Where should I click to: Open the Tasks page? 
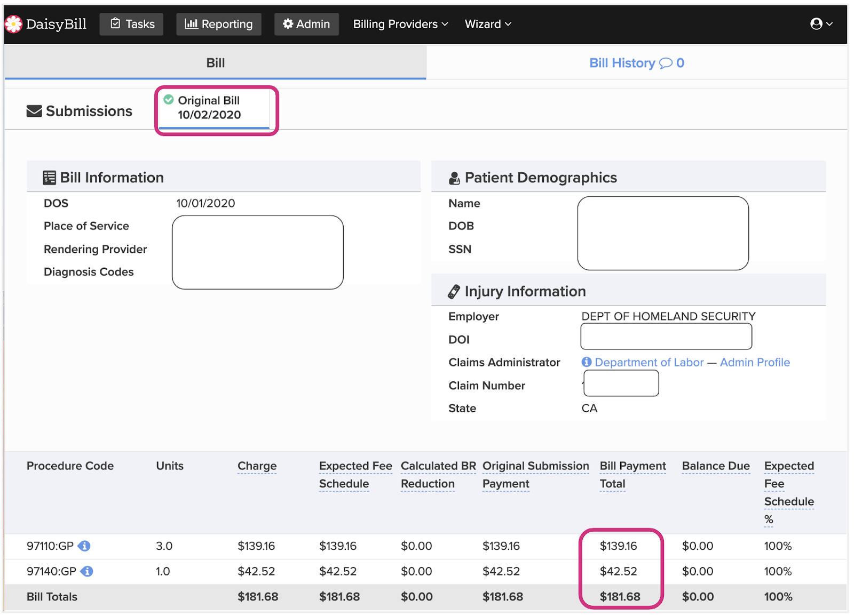[132, 24]
